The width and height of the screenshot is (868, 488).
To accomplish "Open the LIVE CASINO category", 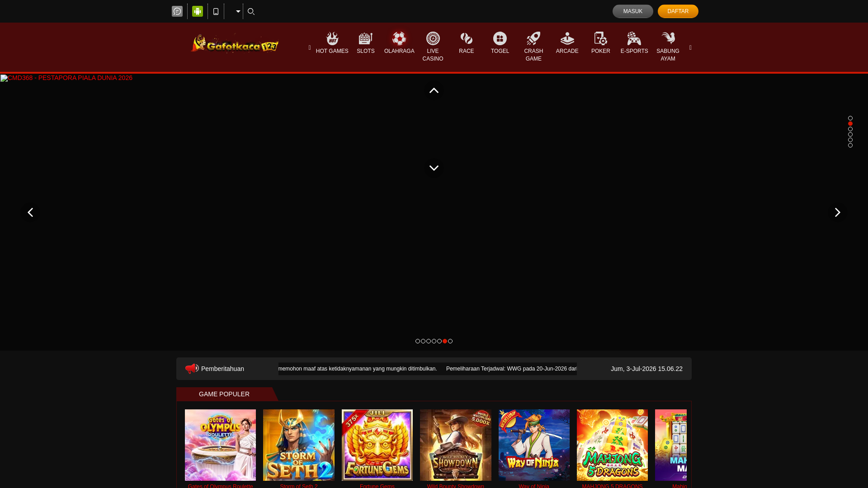I will [433, 47].
